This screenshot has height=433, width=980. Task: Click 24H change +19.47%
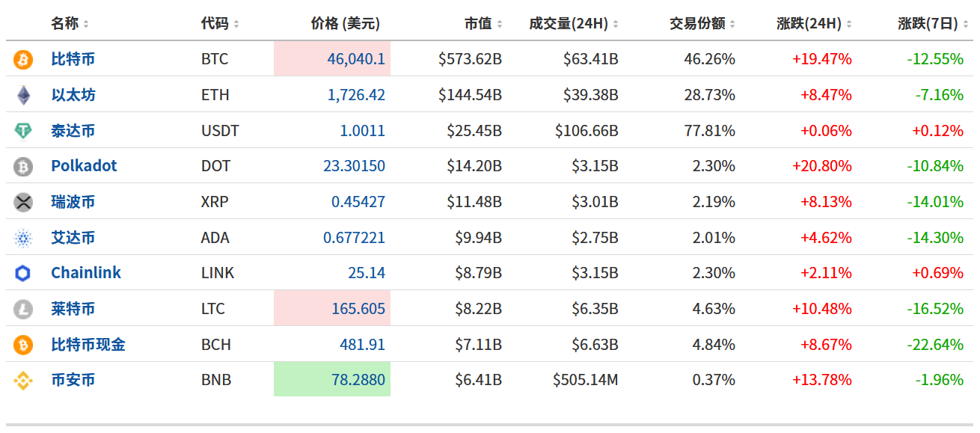[x=822, y=59]
